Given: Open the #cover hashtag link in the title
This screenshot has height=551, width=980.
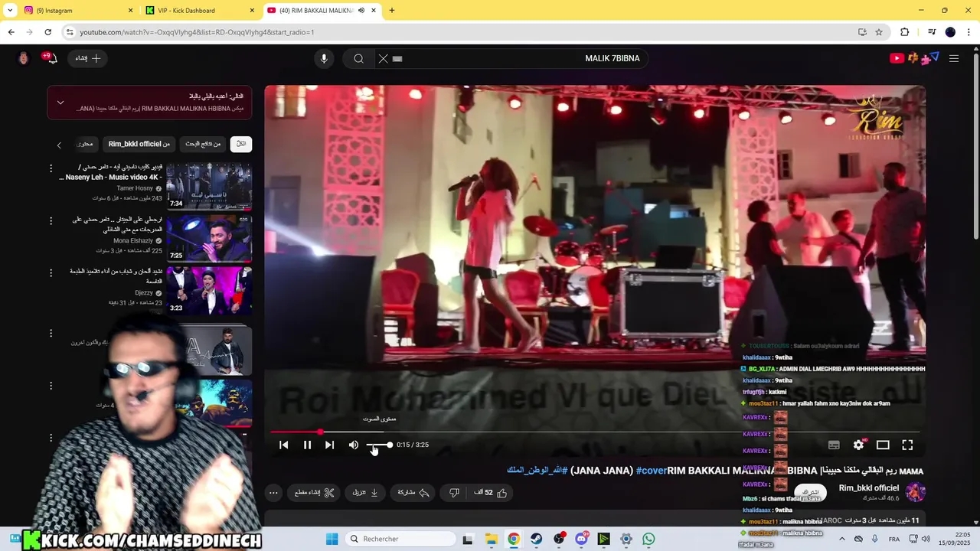Looking at the screenshot, I should (x=651, y=471).
